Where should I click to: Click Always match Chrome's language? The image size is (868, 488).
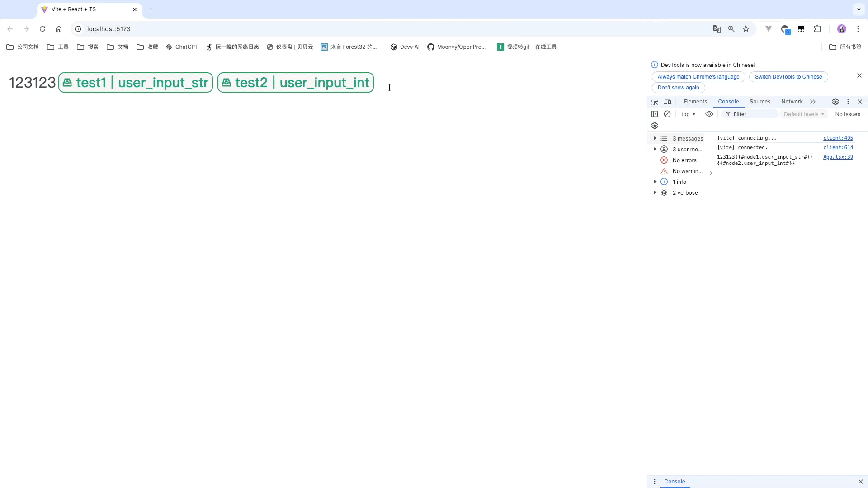coord(698,77)
